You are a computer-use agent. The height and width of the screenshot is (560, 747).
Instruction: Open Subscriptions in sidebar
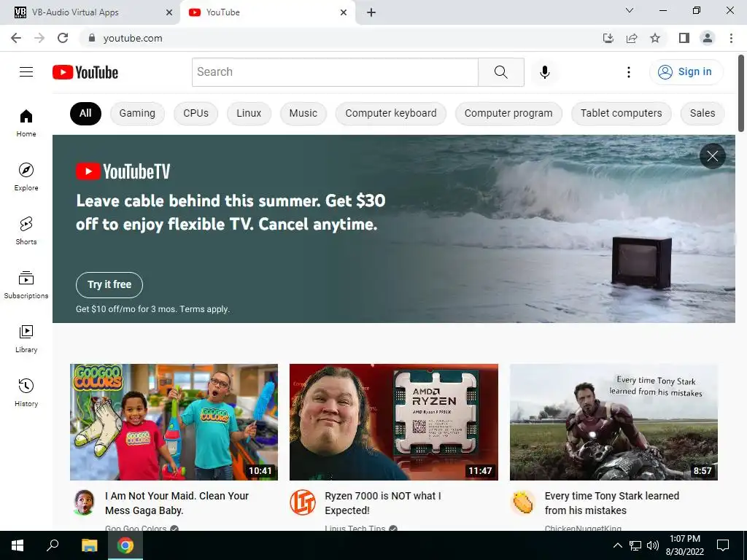coord(26,285)
